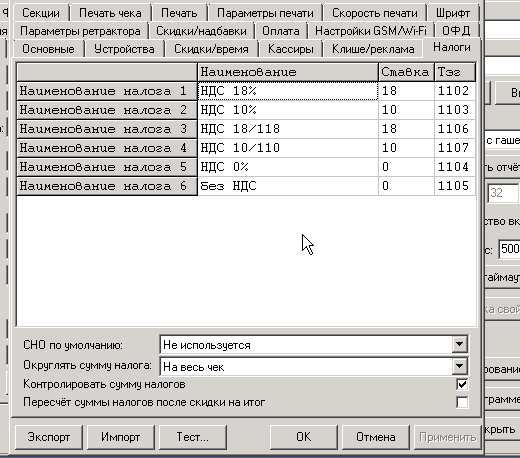
Task: Click row header Наименование налога 4
Action: coord(107,148)
